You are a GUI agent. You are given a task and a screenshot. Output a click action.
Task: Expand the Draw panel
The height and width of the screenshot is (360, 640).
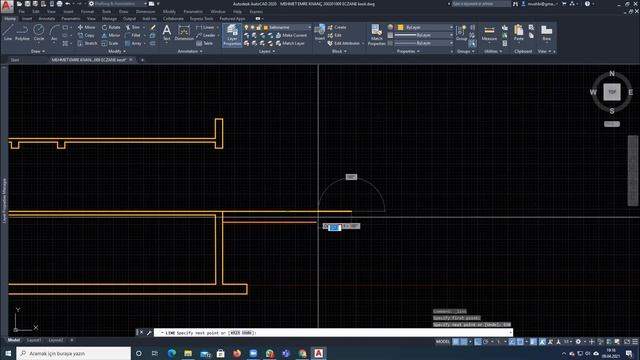coord(38,51)
